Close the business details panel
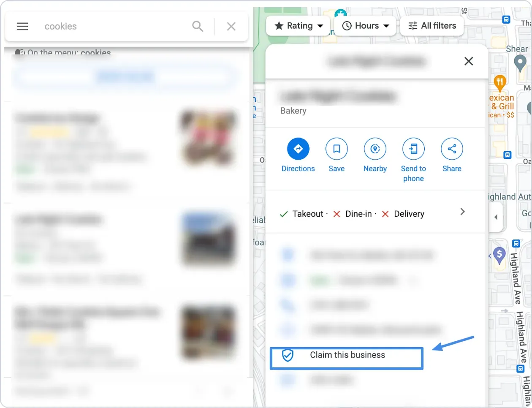Viewport: 532px width, 408px height. (469, 61)
